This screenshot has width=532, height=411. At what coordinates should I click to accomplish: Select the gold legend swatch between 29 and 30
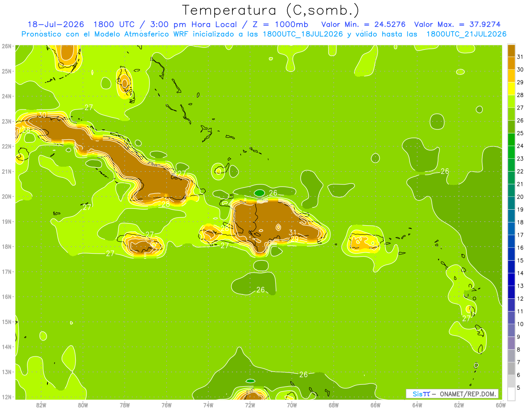click(x=511, y=76)
